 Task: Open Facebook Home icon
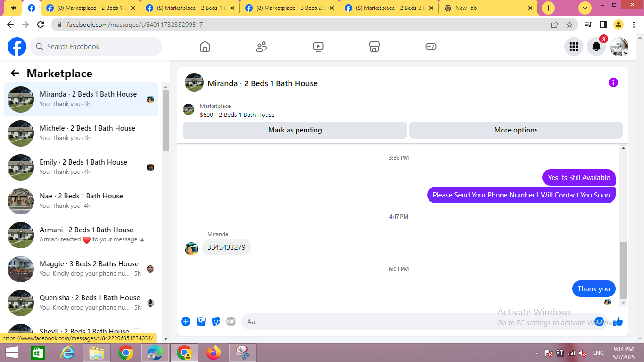coord(205,47)
